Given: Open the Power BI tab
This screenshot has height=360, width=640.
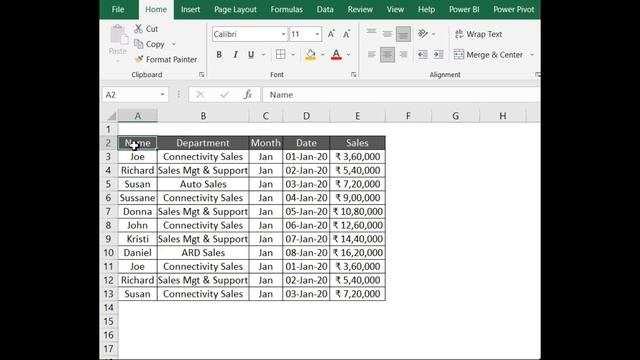Looking at the screenshot, I should pyautogui.click(x=464, y=9).
